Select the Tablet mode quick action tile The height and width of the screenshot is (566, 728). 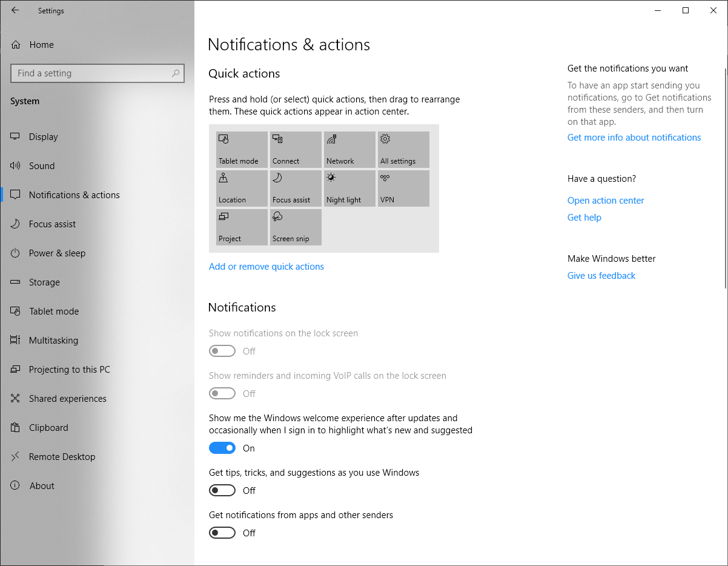coord(242,150)
